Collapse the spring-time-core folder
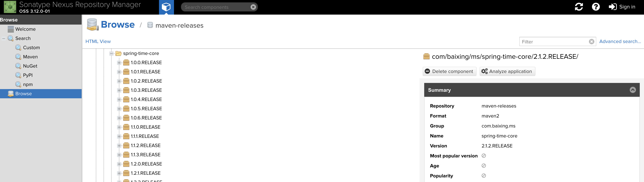 click(x=111, y=53)
